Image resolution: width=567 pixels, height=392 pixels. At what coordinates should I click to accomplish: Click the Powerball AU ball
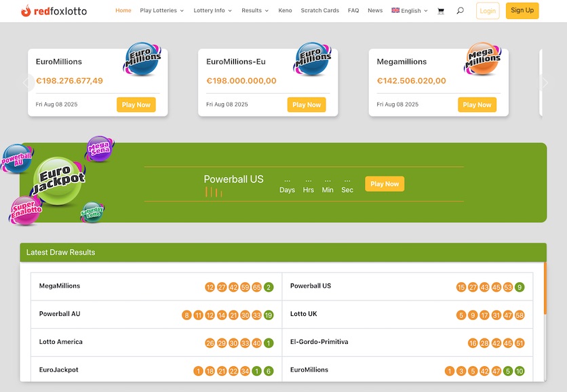pos(17,159)
